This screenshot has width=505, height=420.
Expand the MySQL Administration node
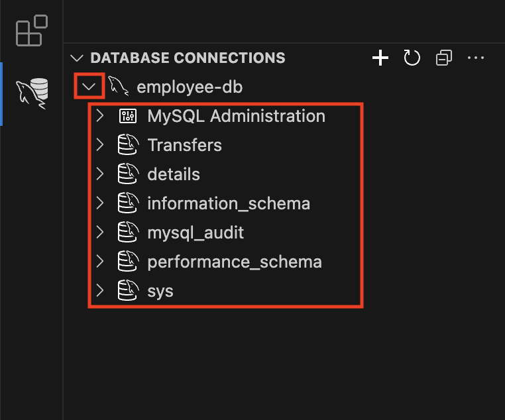coord(100,116)
